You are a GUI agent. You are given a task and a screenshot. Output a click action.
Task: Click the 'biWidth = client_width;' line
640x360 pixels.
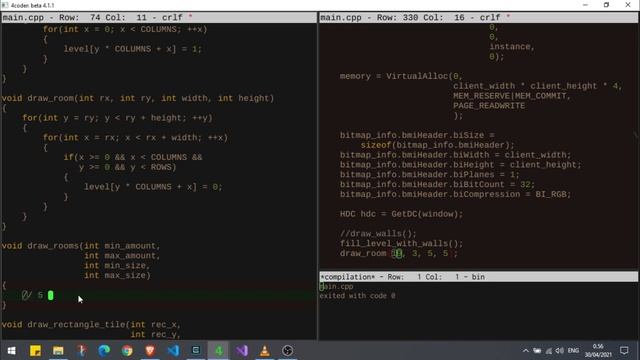pyautogui.click(x=456, y=155)
